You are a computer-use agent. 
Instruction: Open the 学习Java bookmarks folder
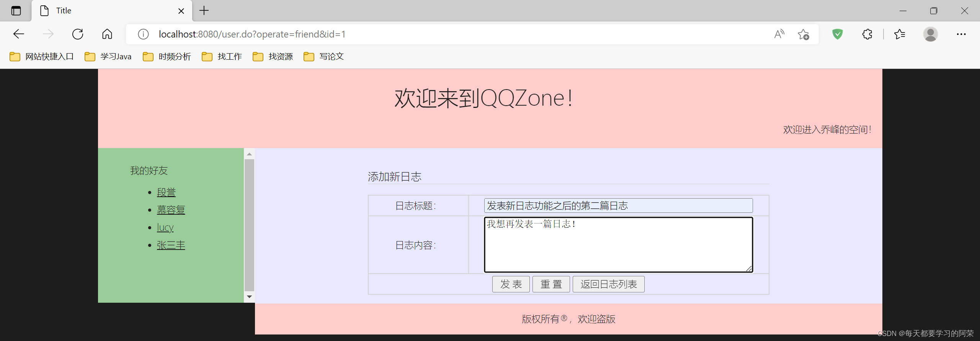pos(108,57)
